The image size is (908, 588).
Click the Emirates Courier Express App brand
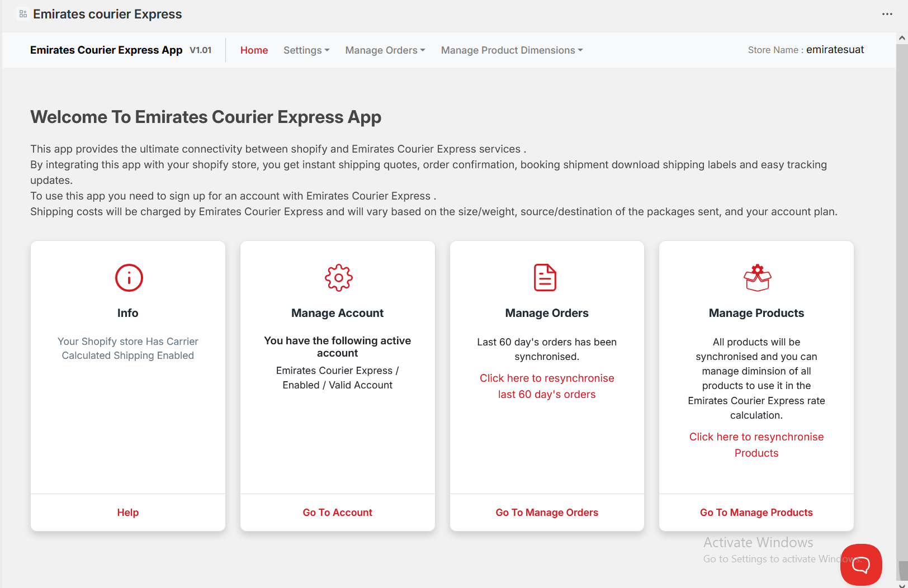[x=106, y=50]
